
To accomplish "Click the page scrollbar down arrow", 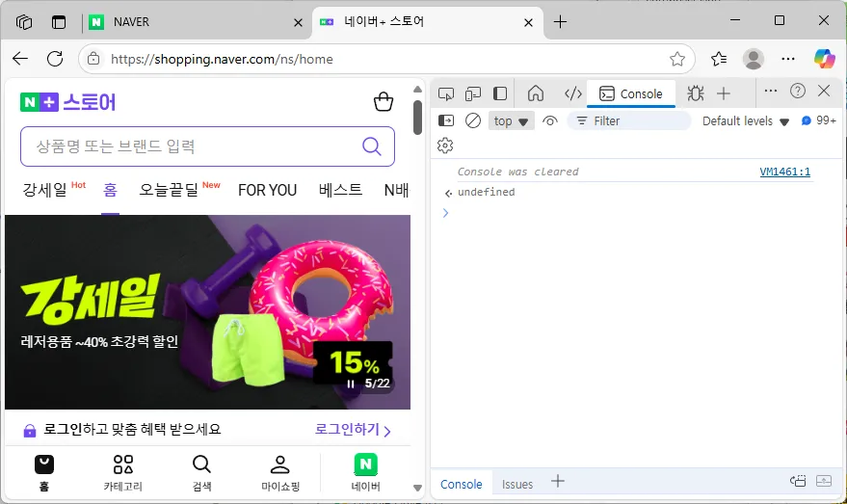I will (417, 488).
